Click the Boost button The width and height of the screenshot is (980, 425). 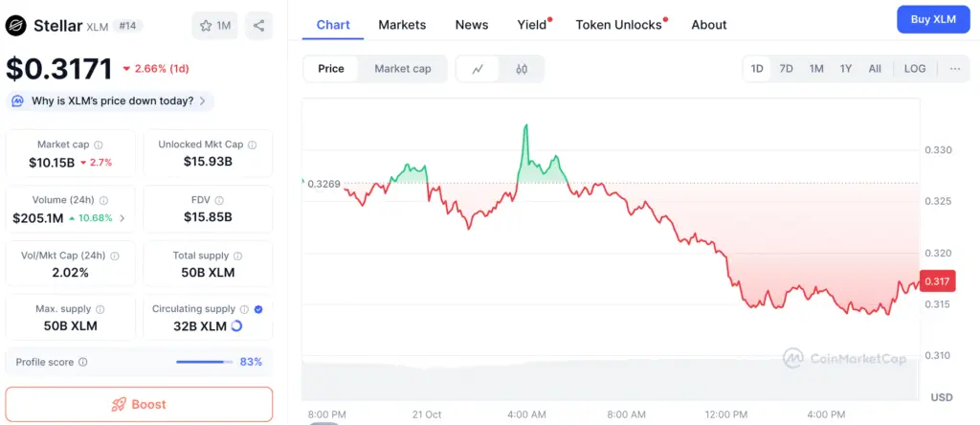[x=139, y=404]
